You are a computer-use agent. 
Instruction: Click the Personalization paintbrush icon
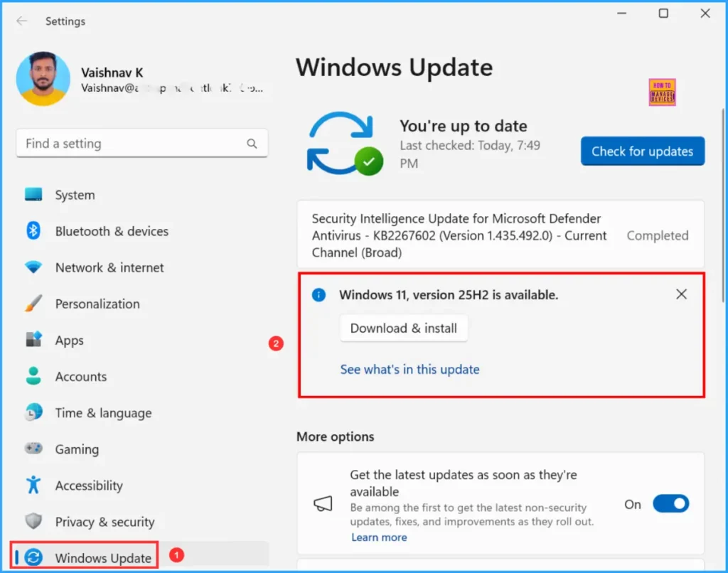33,304
